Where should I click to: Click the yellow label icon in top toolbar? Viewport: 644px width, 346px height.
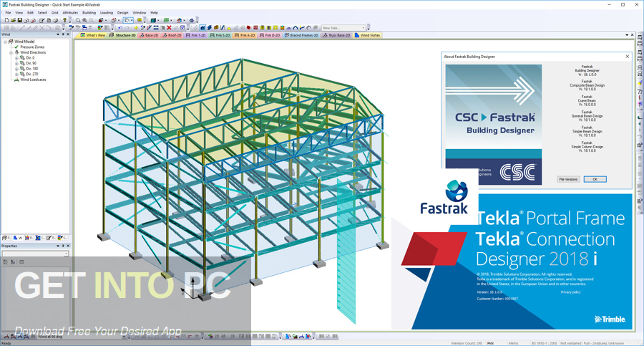[x=140, y=20]
